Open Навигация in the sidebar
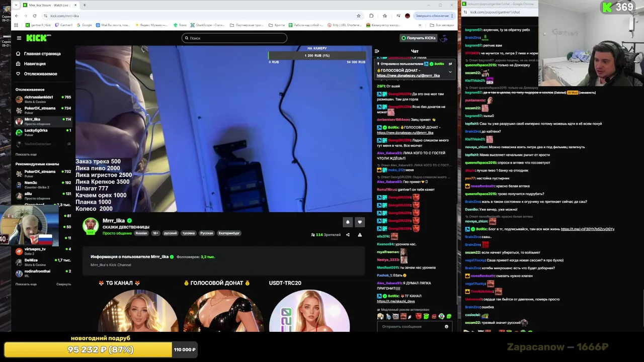This screenshot has width=644, height=362. point(31,64)
